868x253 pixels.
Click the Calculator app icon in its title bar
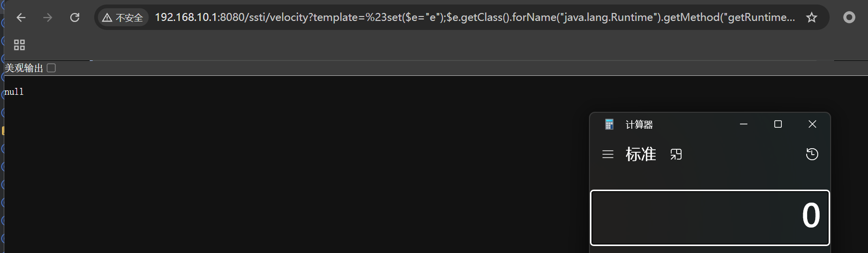pyautogui.click(x=609, y=124)
